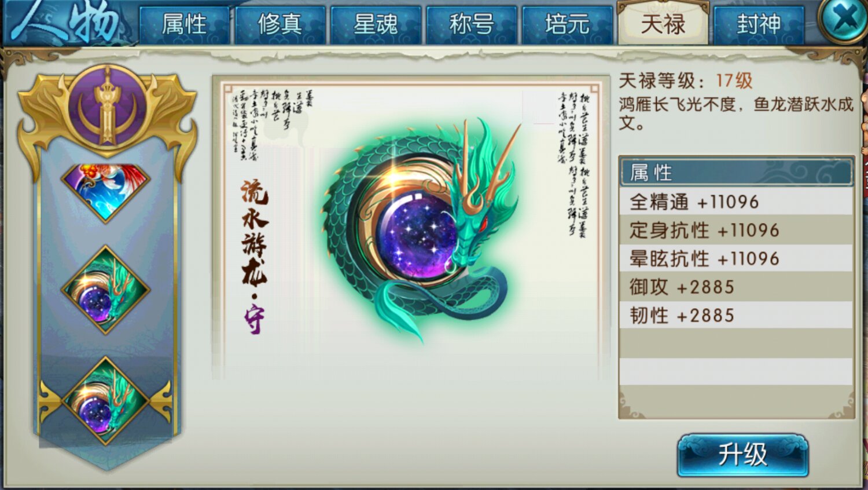
Task: Select the middle green dragon diamond icon
Action: point(106,290)
